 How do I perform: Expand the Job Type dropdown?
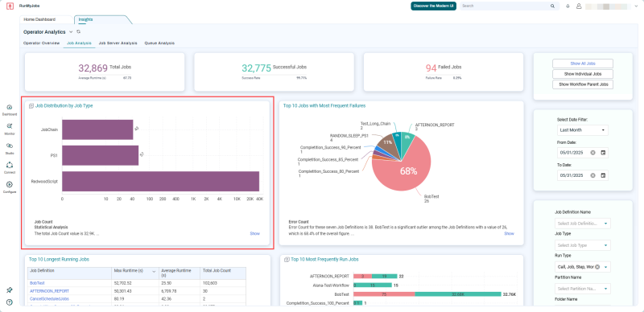[582, 245]
